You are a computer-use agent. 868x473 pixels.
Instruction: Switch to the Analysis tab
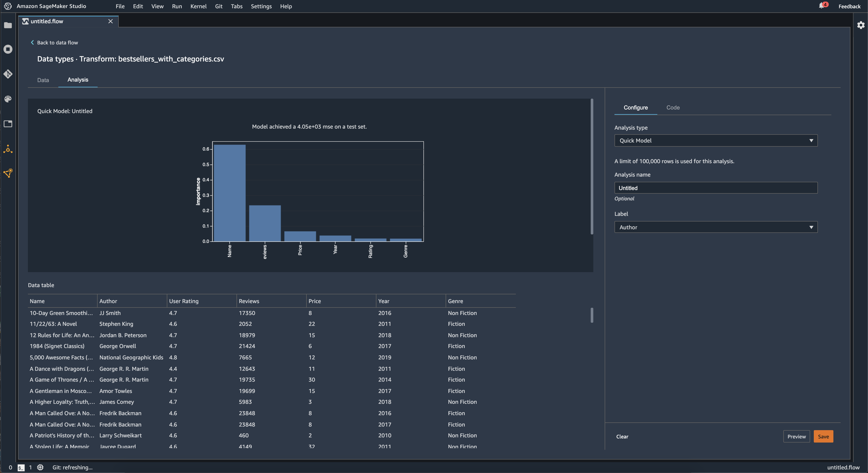click(x=78, y=79)
